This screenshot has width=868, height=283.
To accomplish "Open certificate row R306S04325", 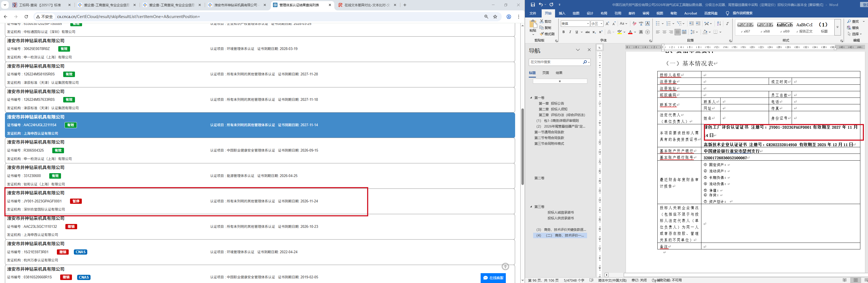I will (x=260, y=151).
